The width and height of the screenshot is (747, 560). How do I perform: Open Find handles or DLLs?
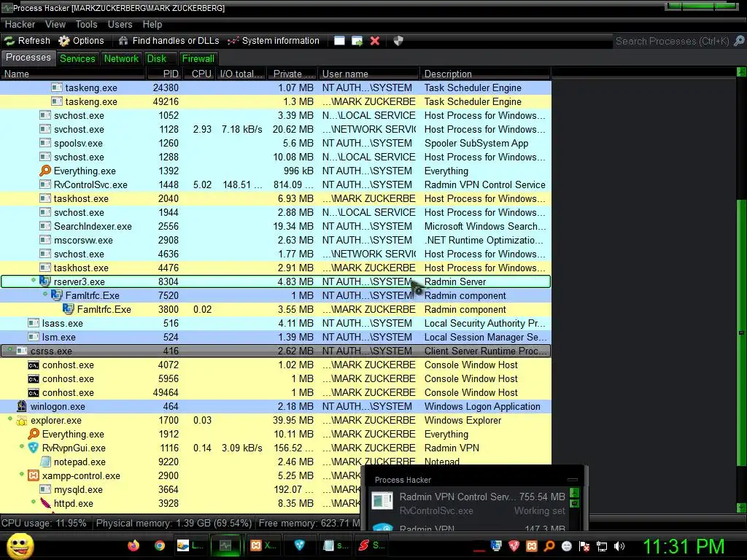[x=169, y=41]
